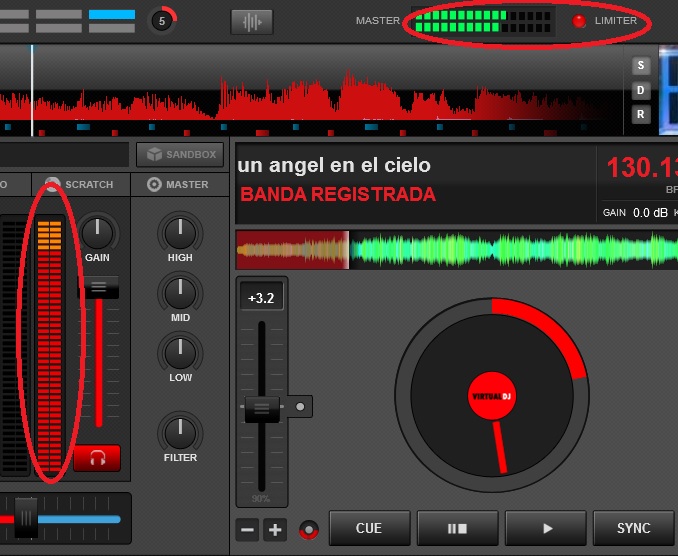Switch to the SCRATCH mixer tab
Screen dimensions: 678x556
point(80,185)
